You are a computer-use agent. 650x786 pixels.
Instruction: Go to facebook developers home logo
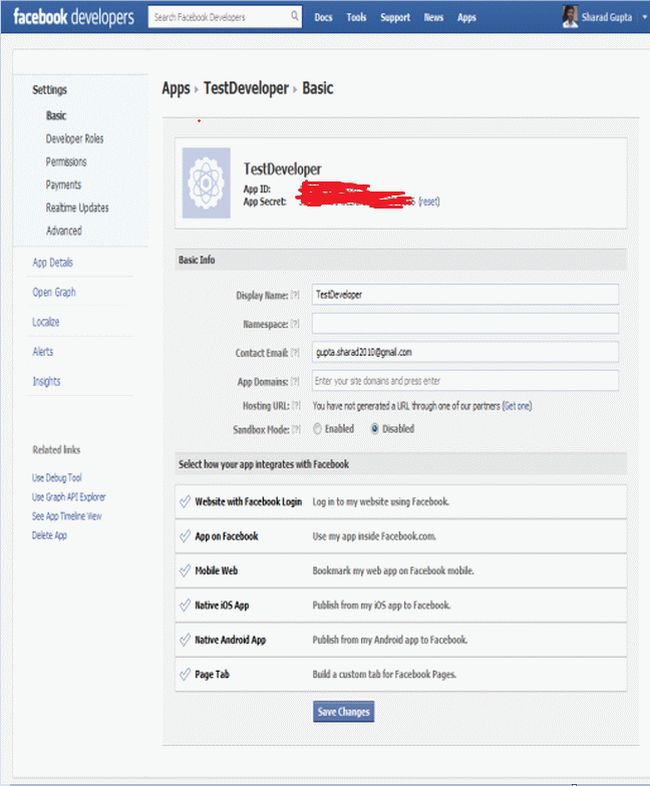tap(74, 17)
